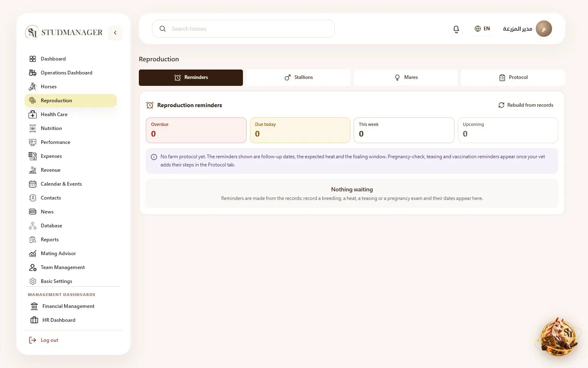Switch to the Reminders tab
This screenshot has width=588, height=368.
(191, 78)
